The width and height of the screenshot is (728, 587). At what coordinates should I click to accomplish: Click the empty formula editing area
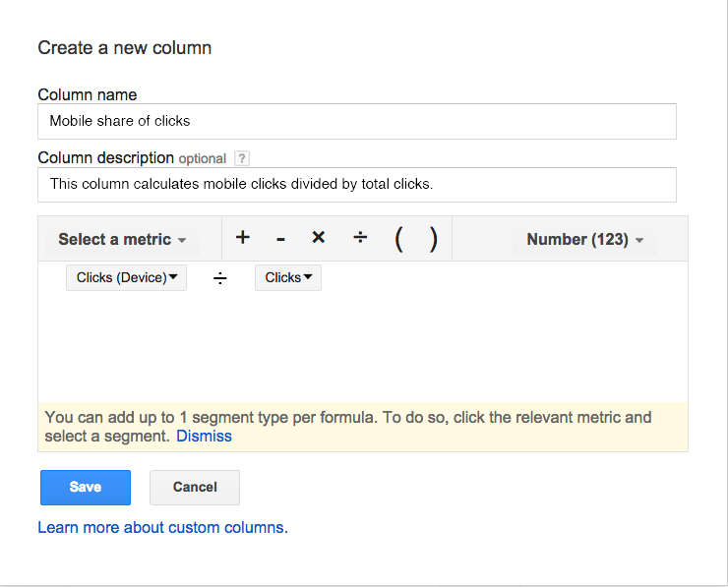[x=362, y=344]
